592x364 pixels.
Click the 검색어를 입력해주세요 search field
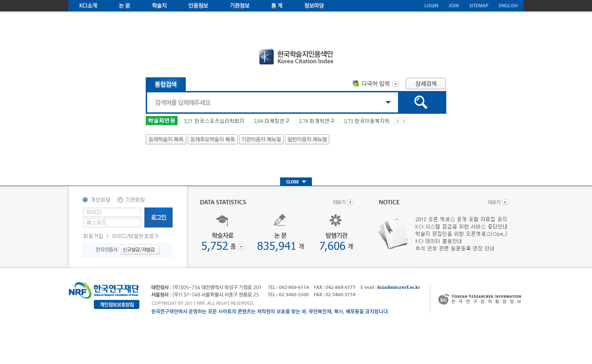point(272,102)
